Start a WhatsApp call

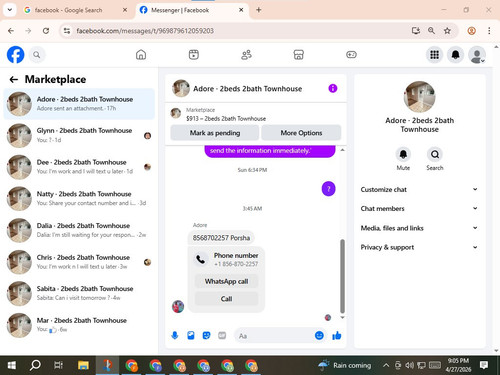226,281
